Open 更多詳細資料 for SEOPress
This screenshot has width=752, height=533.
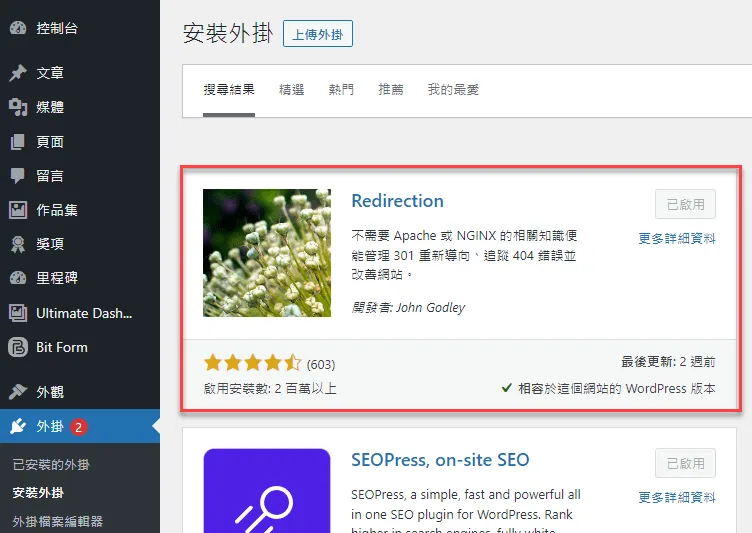point(677,497)
